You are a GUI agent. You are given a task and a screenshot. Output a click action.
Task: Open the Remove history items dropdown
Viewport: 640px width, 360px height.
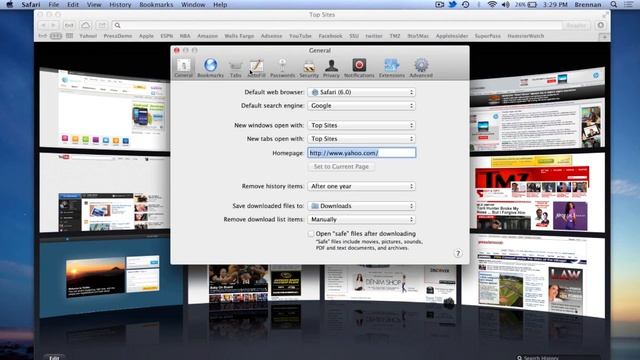click(362, 186)
